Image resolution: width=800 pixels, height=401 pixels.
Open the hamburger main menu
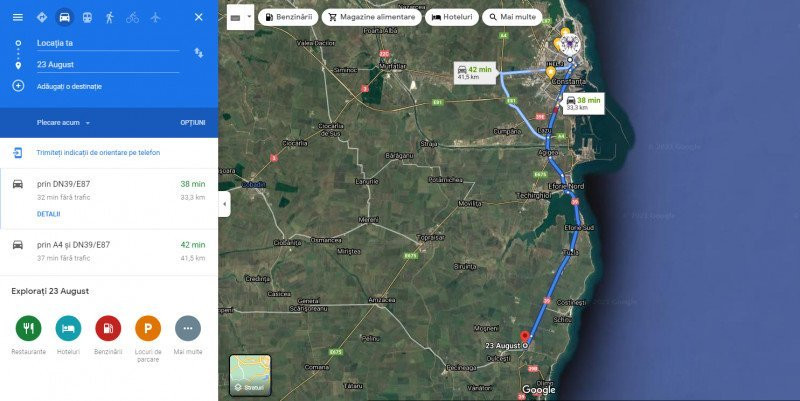pos(18,17)
